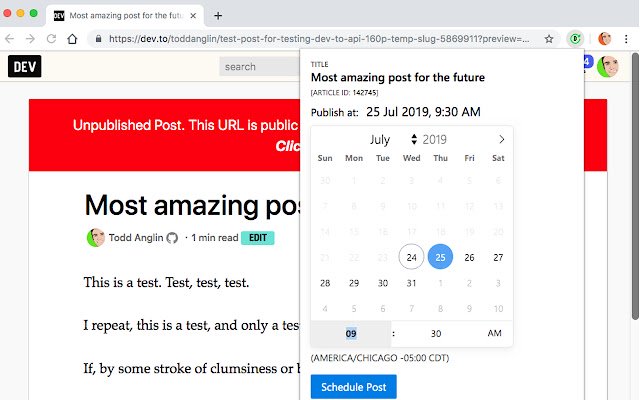Reload the page with refresh icon
This screenshot has width=640, height=400.
click(51, 39)
